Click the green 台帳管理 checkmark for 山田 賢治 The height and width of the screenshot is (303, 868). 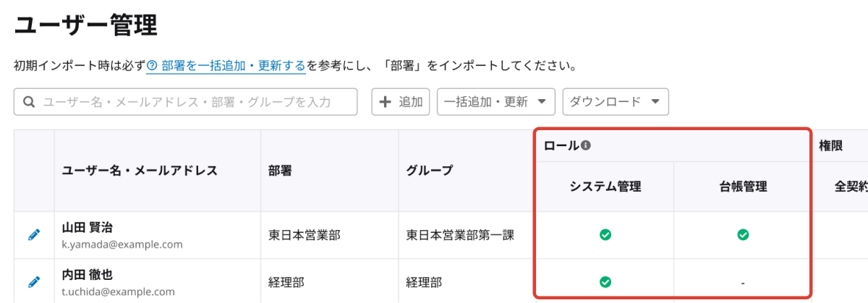tap(743, 234)
